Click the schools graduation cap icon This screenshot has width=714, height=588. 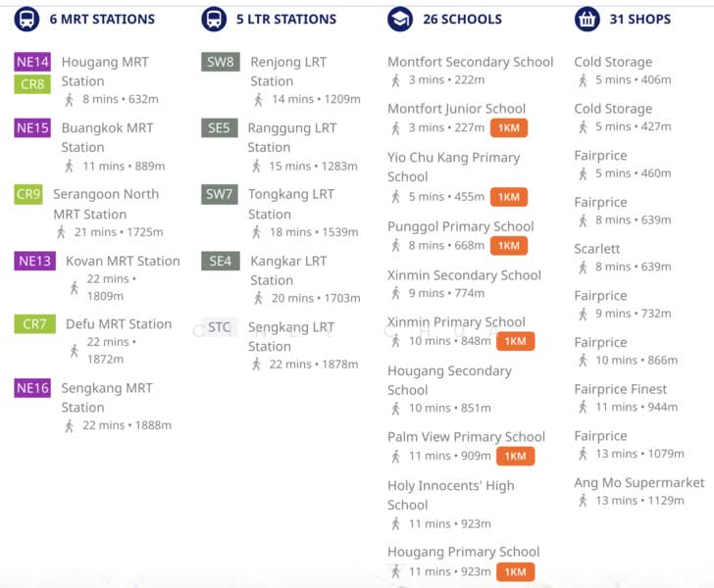(400, 19)
